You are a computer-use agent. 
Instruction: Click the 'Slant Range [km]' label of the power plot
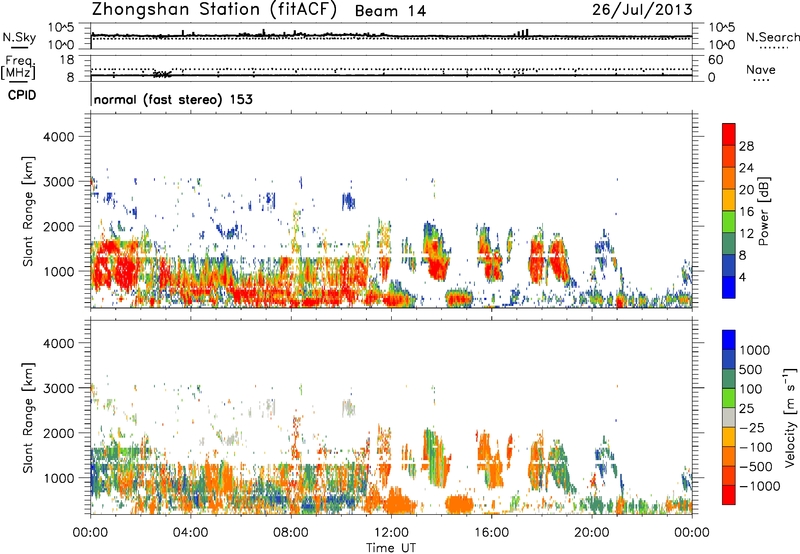pyautogui.click(x=28, y=211)
